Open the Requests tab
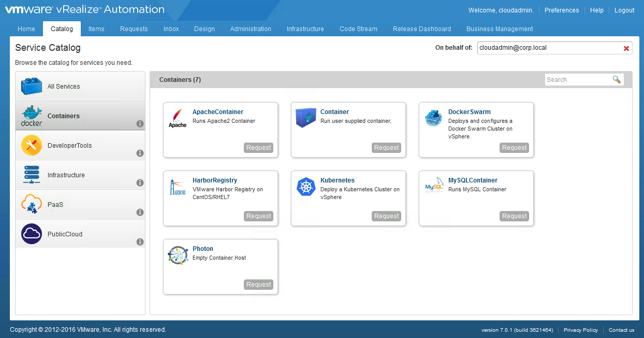The height and width of the screenshot is (338, 644). (134, 29)
